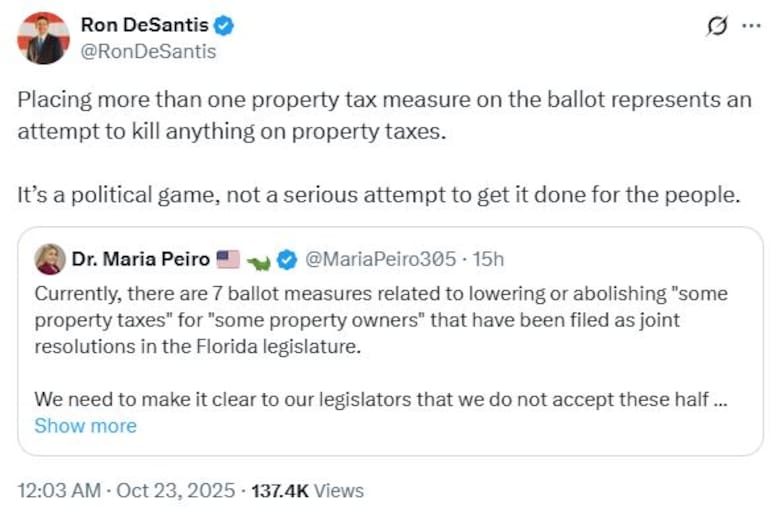This screenshot has width=780, height=516.
Task: Open the three-dot more options menu
Action: pyautogui.click(x=751, y=27)
